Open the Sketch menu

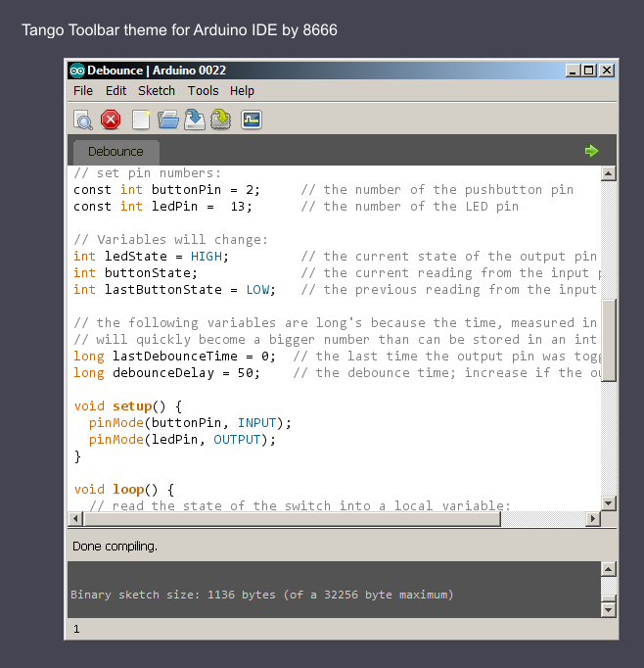click(x=157, y=91)
